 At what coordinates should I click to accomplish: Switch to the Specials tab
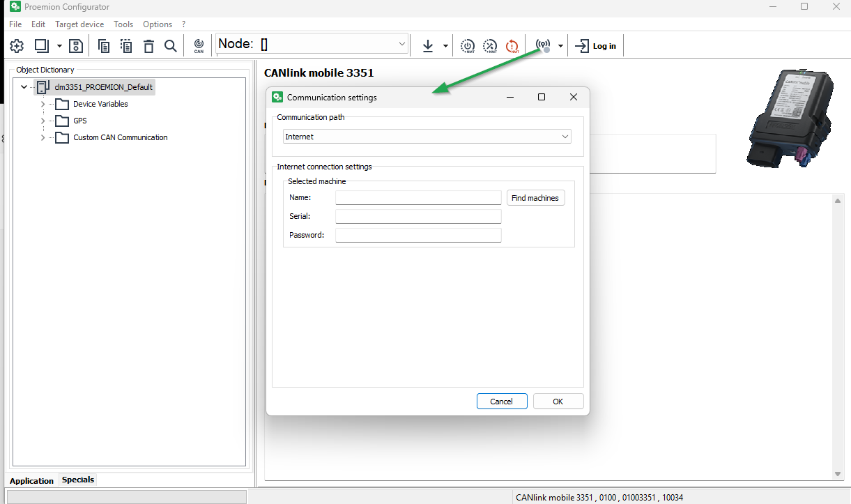pyautogui.click(x=77, y=480)
